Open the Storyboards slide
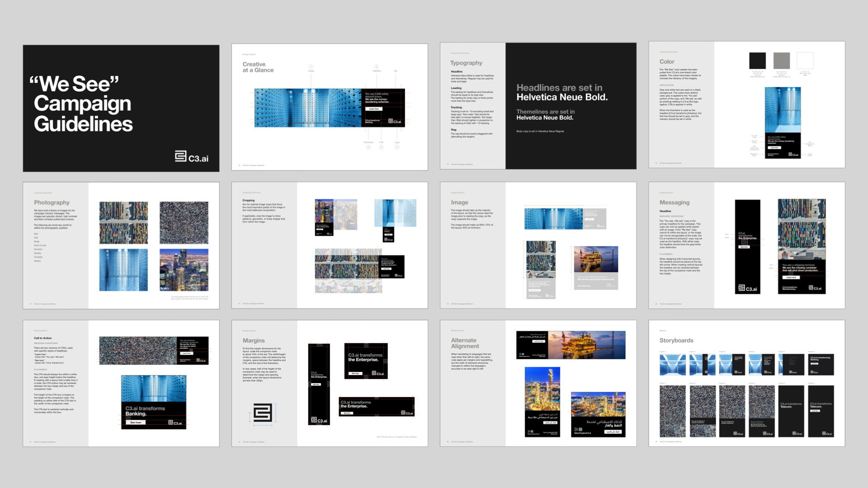The image size is (868, 488). (747, 384)
